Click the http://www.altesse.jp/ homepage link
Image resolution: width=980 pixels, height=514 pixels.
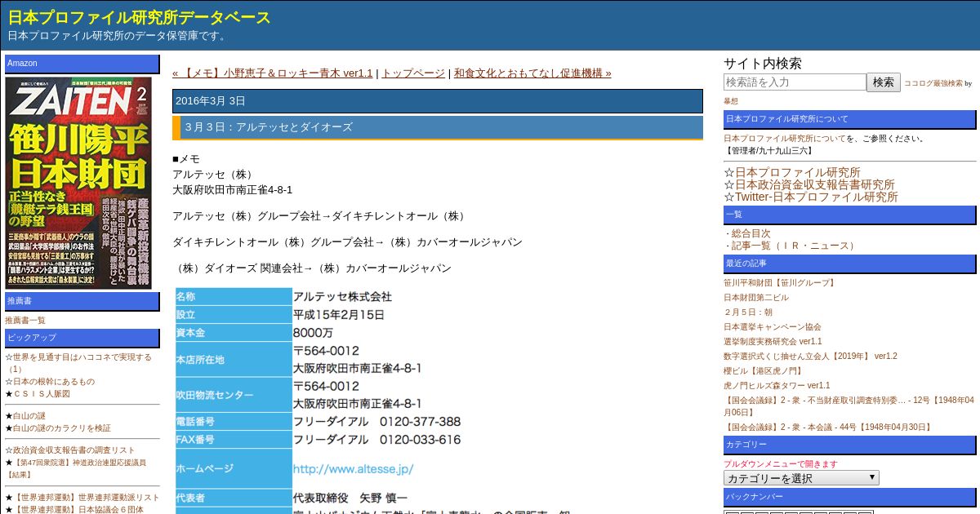353,469
